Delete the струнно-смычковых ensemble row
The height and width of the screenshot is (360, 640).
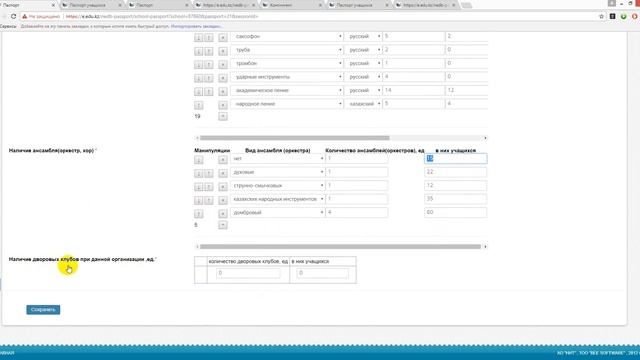(x=222, y=187)
